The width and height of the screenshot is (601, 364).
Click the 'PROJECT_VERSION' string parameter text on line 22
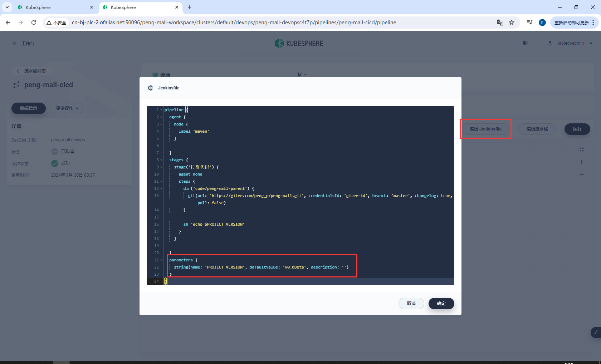click(225, 267)
